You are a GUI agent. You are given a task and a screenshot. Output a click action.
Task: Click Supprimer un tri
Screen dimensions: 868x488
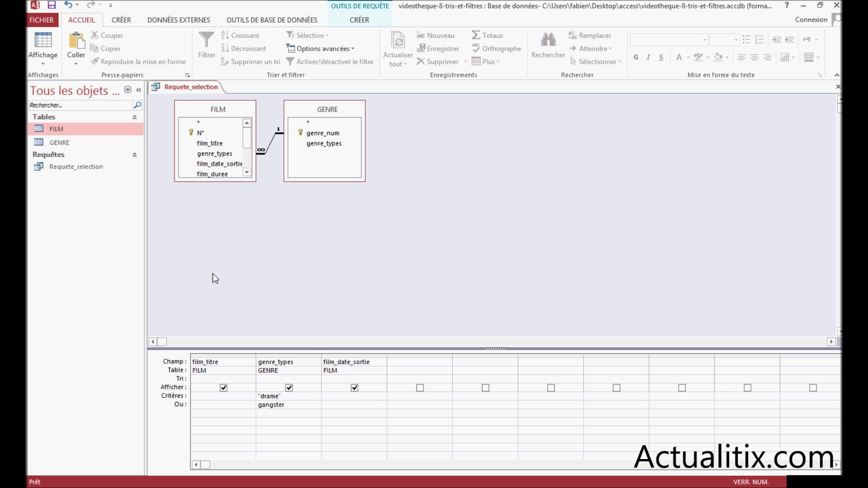250,61
